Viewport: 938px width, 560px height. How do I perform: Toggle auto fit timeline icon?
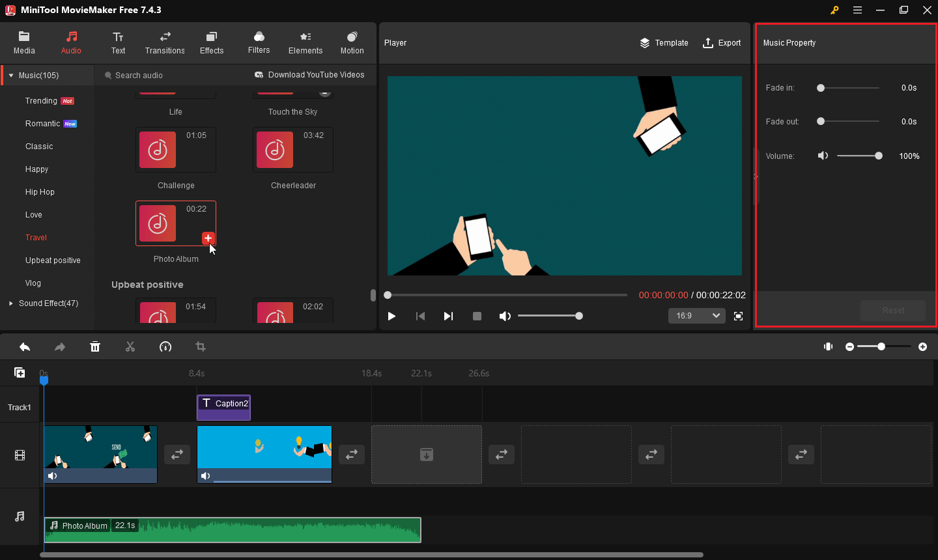[828, 346]
